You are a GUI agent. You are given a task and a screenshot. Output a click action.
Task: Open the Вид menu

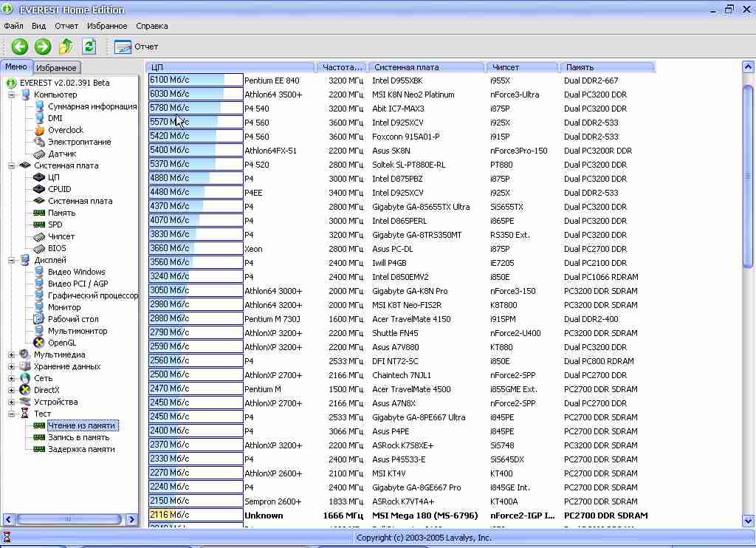coord(38,26)
